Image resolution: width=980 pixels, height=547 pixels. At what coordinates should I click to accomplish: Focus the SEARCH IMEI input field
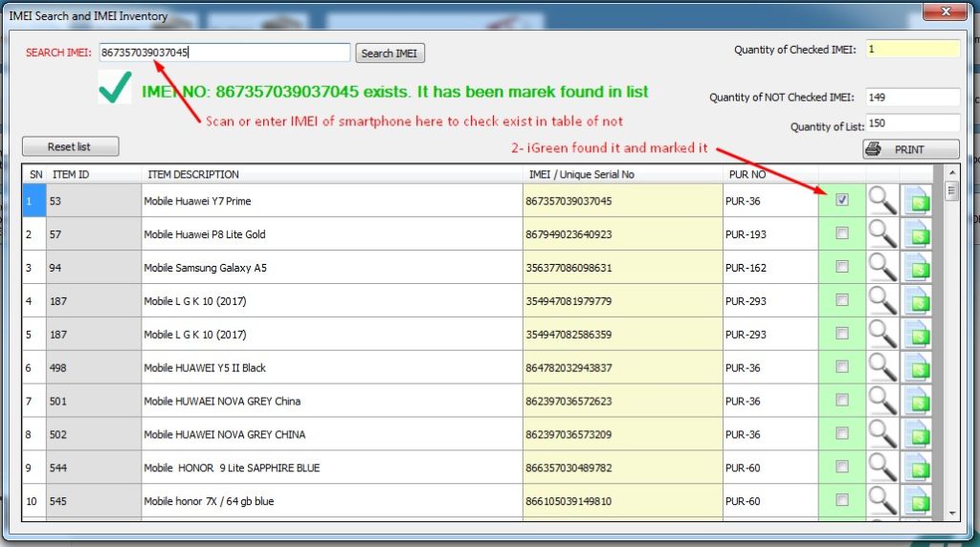coord(224,53)
